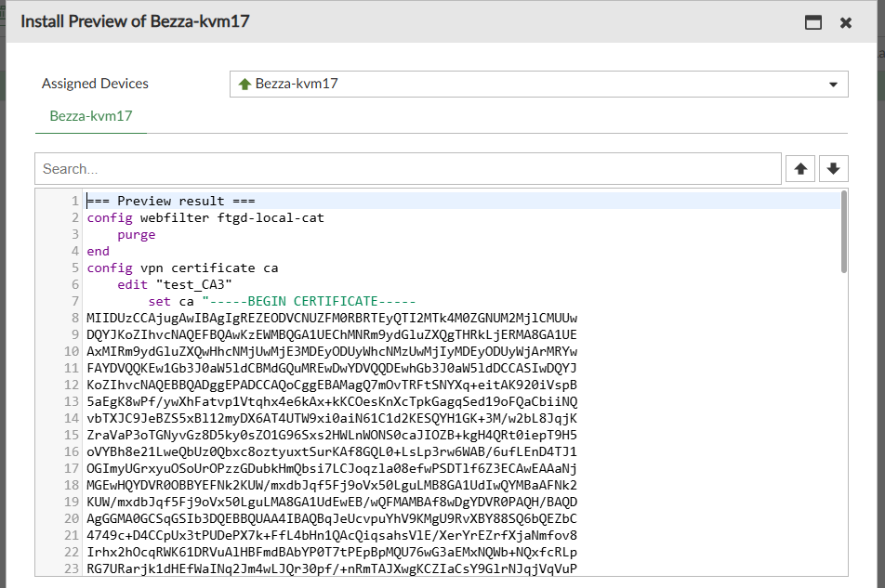Click the "Assigned Devices" label
The height and width of the screenshot is (588, 885).
click(x=95, y=85)
